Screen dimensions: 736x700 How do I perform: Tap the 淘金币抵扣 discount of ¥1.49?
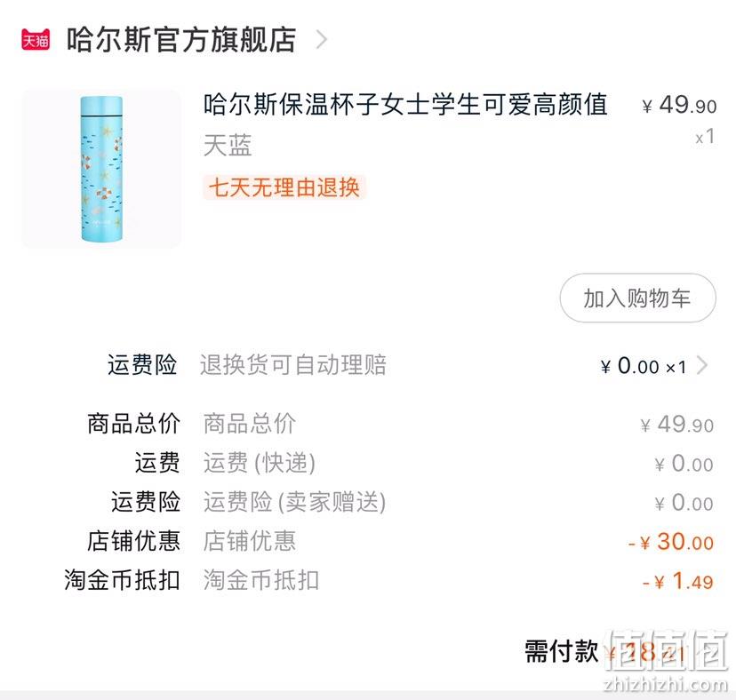(678, 581)
